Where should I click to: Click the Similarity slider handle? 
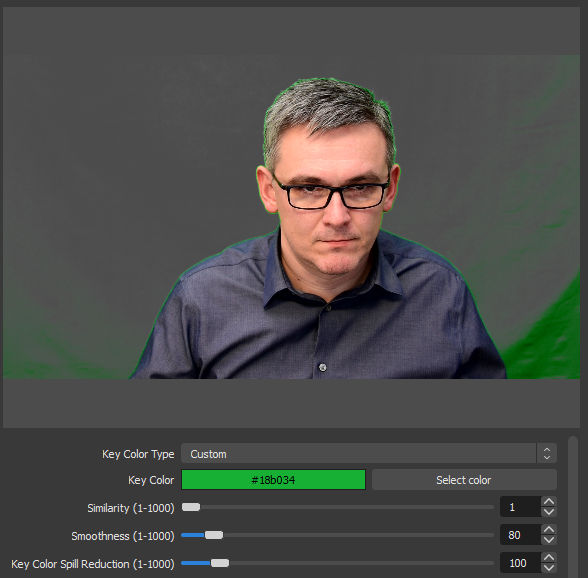coord(191,507)
